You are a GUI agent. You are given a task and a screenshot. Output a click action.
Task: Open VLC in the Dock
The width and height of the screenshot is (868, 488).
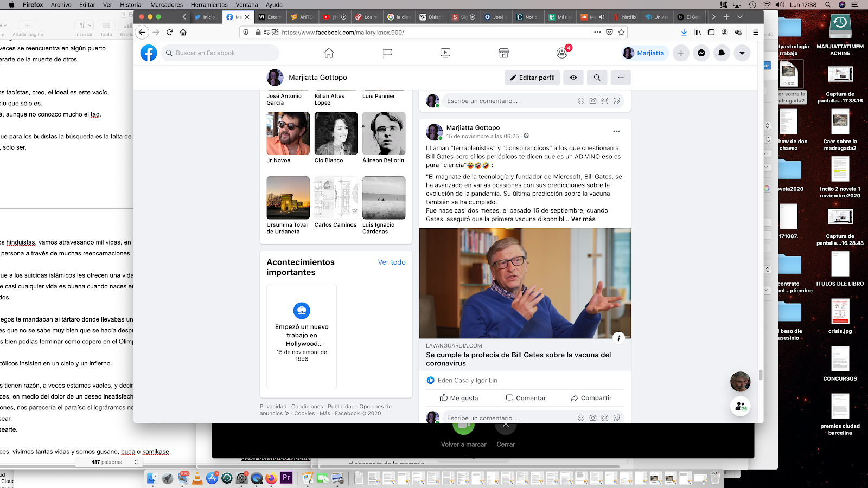pyautogui.click(x=197, y=478)
